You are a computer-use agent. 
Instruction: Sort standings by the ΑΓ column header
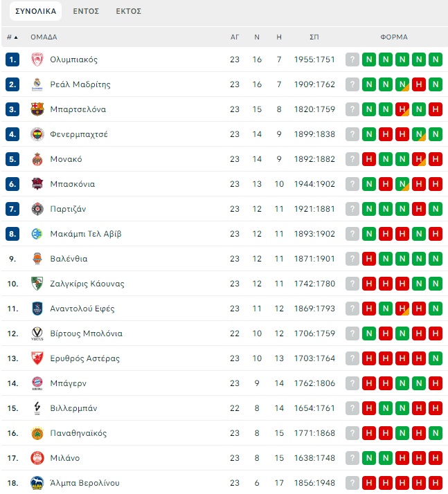tap(235, 37)
